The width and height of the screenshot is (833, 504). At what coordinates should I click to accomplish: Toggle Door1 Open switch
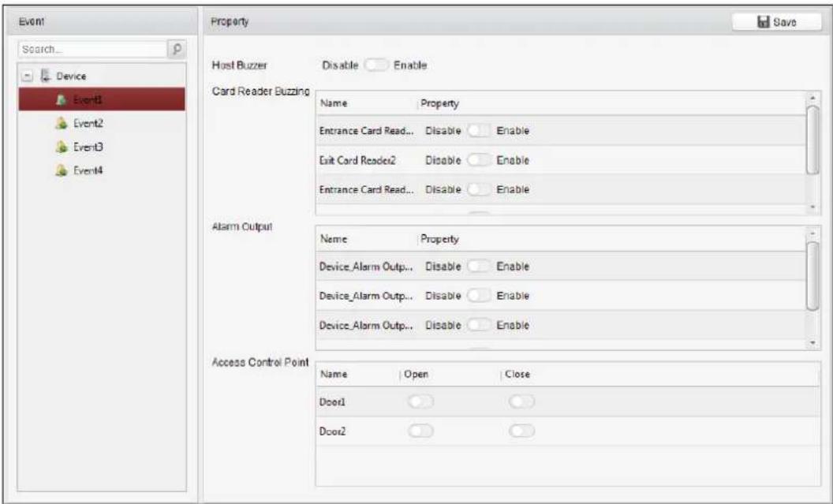pos(420,402)
